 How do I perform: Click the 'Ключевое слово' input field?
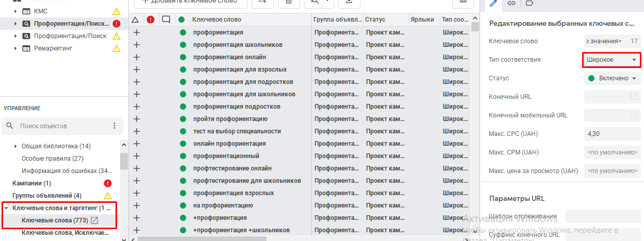pyautogui.click(x=613, y=41)
